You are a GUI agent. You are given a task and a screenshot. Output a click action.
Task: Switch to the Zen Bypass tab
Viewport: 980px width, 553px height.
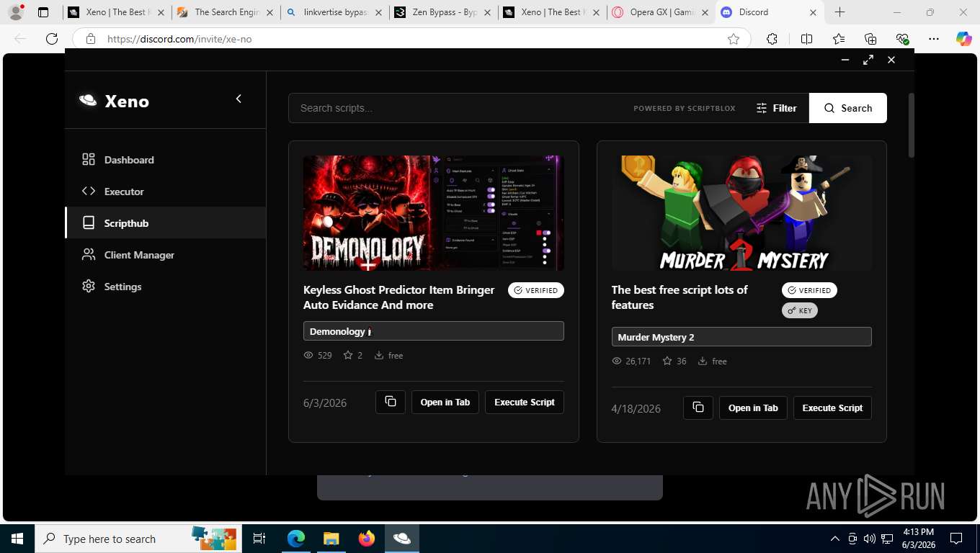444,12
